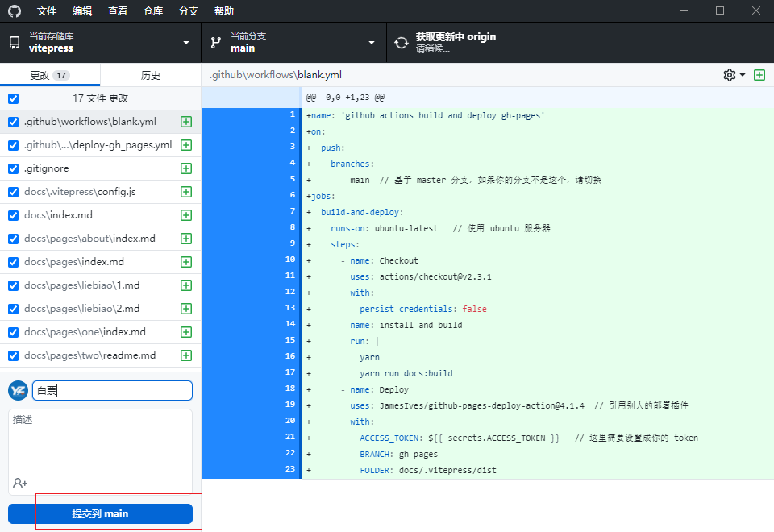Click added-file icon for config.js
This screenshot has width=774, height=532.
point(186,192)
